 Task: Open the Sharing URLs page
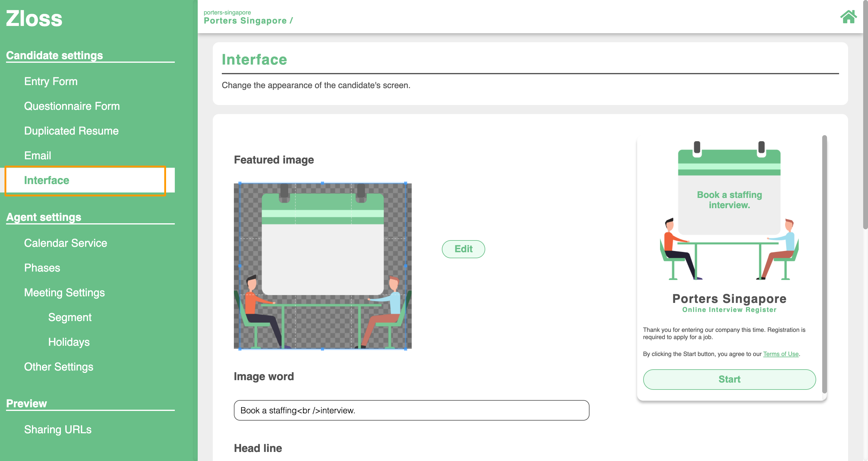pos(58,430)
